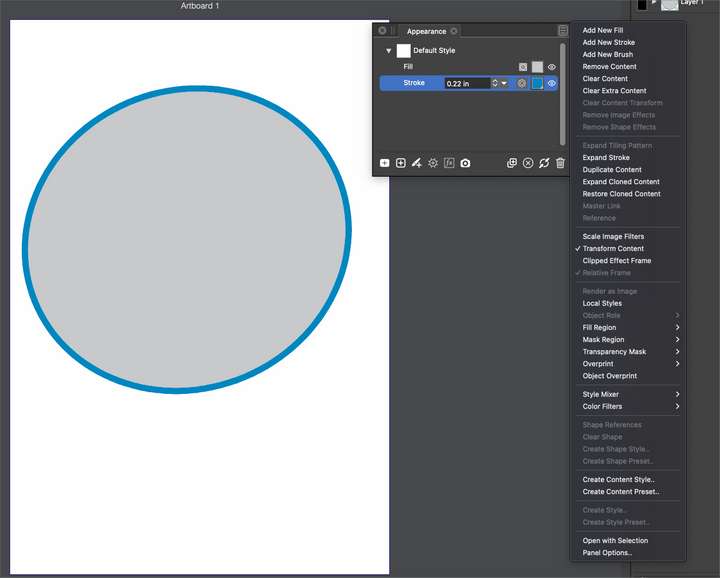This screenshot has width=720, height=578.
Task: Select Add New Fill menu entry
Action: tap(603, 31)
